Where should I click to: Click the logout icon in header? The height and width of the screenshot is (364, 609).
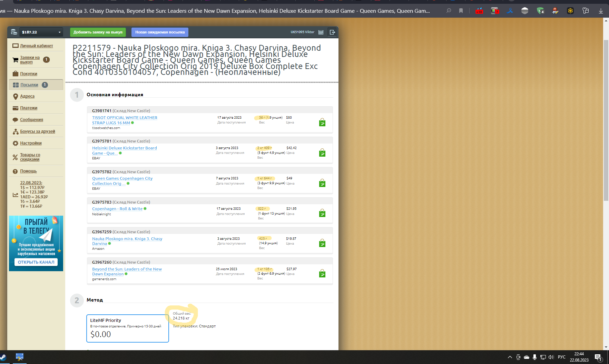[332, 32]
